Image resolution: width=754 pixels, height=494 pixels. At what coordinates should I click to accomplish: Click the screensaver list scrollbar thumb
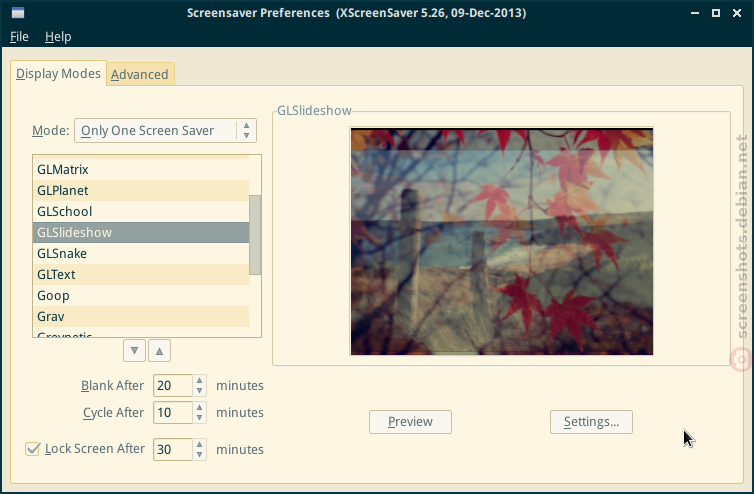coord(255,235)
